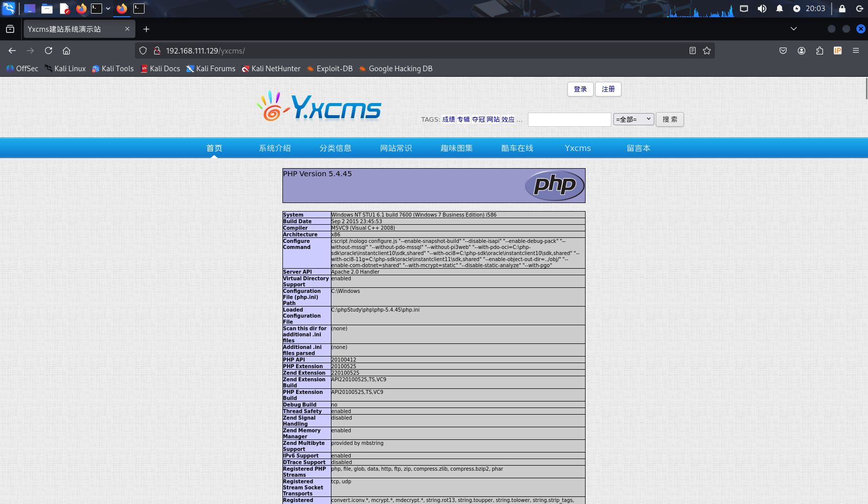
Task: Open the 系统介绍 menu item
Action: pos(275,148)
